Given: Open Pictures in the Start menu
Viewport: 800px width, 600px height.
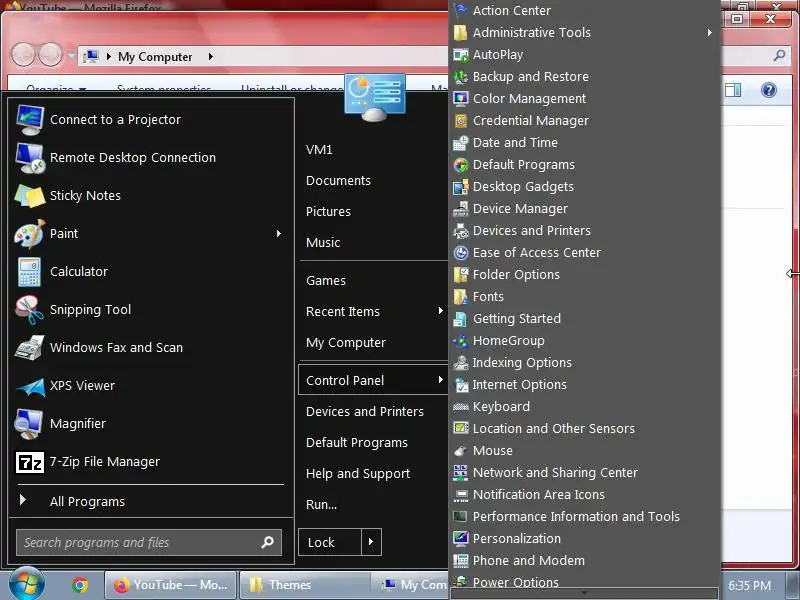Looking at the screenshot, I should [328, 212].
